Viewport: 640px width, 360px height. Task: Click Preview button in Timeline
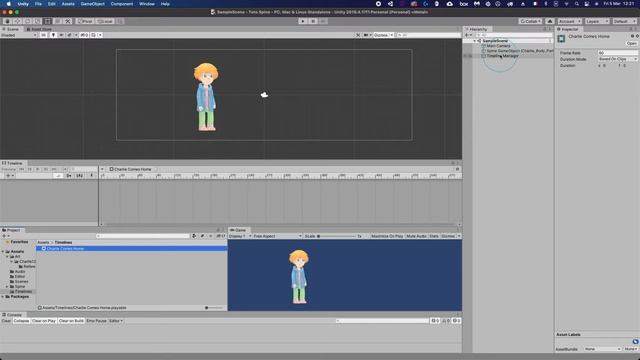pos(9,169)
